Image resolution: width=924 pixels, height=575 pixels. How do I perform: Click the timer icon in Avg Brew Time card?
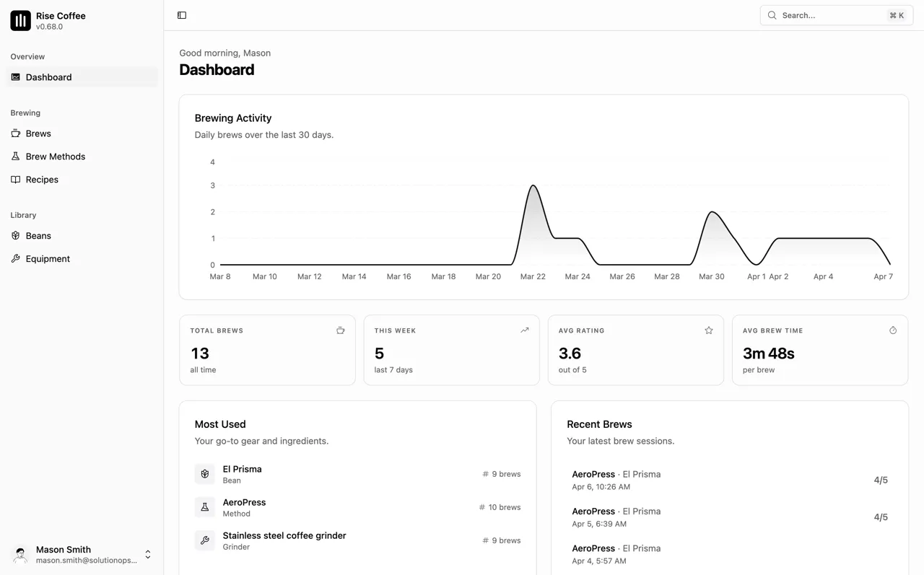[x=893, y=330]
